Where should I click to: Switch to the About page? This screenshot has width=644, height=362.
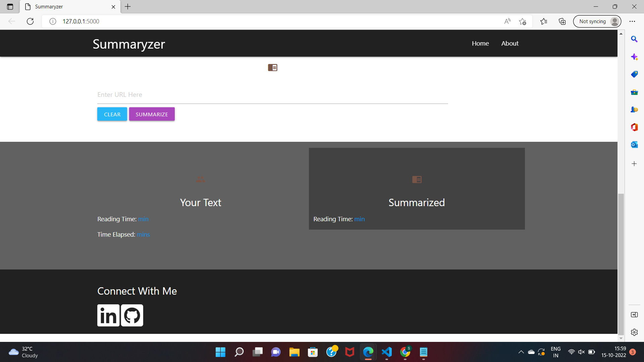509,43
